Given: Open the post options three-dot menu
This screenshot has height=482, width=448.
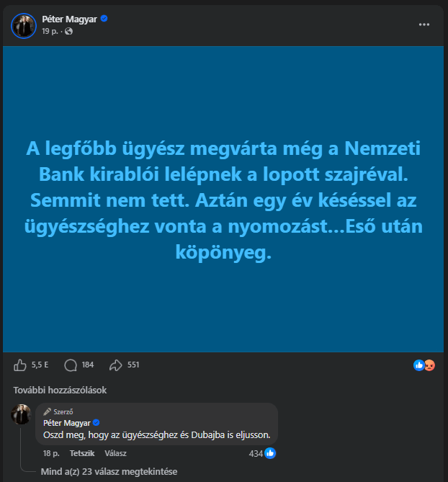Looking at the screenshot, I should point(425,24).
